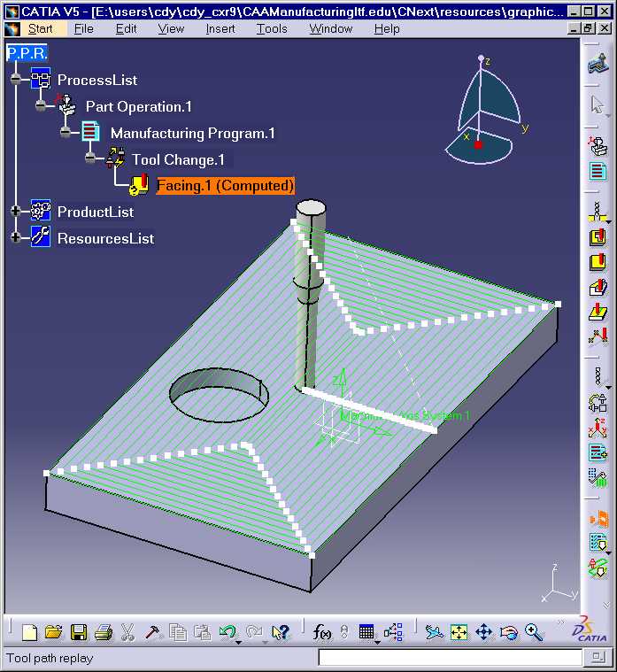Click the red origin on the 3D compass
Viewport: 617px width, 672px height.
click(478, 145)
